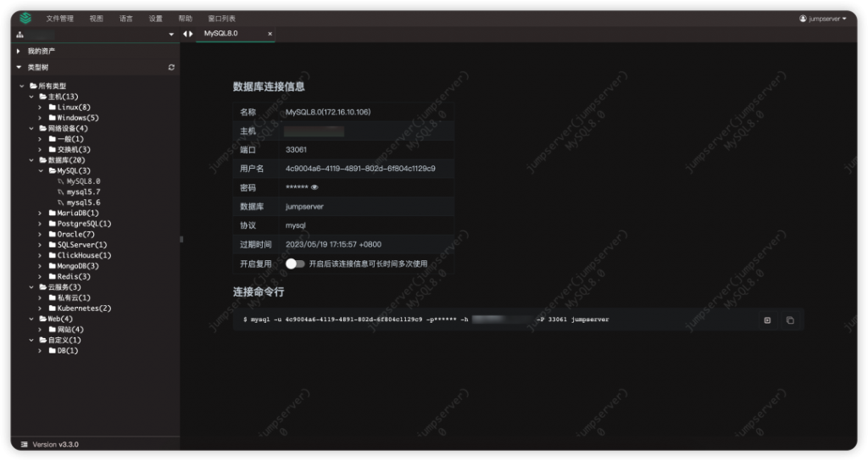This screenshot has height=461, width=868.
Task: Open the 语言 menu
Action: pyautogui.click(x=126, y=19)
